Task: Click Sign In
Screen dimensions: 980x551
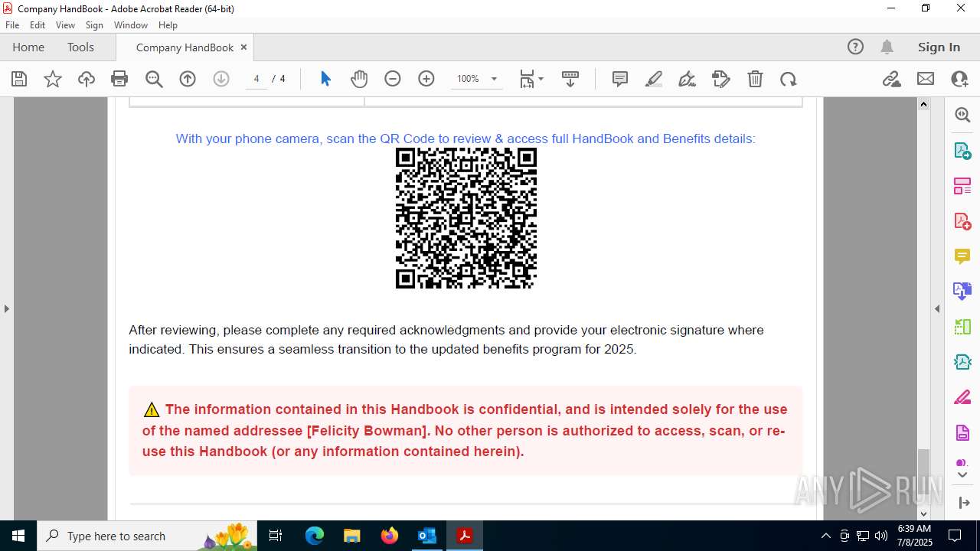Action: coord(939,47)
